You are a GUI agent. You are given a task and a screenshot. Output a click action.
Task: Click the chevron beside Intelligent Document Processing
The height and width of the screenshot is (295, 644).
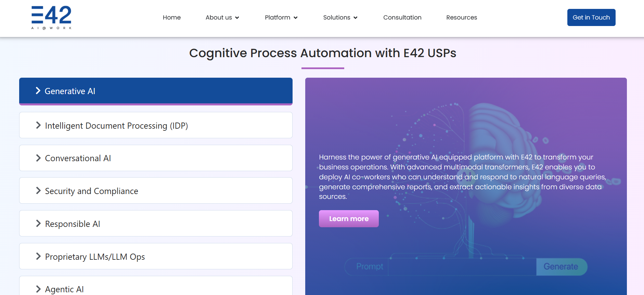coord(38,125)
